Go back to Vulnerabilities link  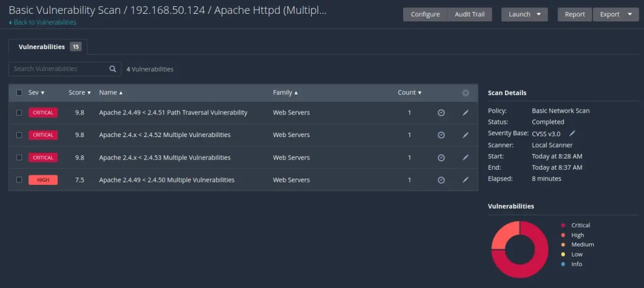[44, 23]
